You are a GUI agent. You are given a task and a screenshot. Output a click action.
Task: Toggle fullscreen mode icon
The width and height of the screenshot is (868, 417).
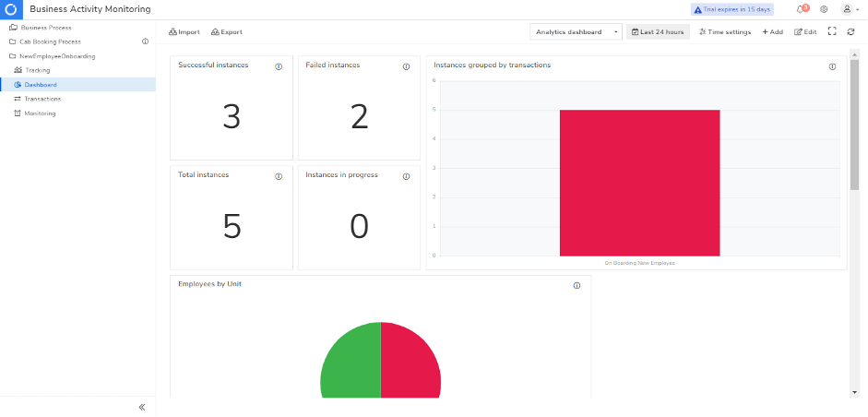tap(831, 31)
